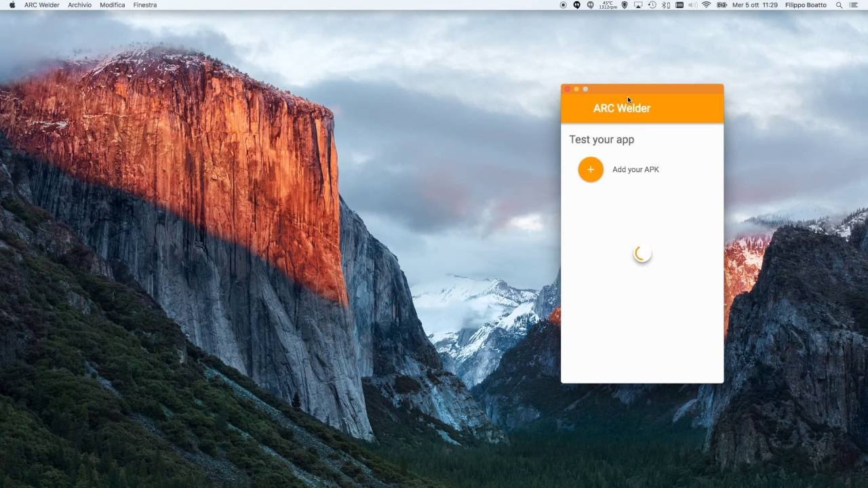
Task: Open the ARC Welder application menu
Action: pos(41,5)
